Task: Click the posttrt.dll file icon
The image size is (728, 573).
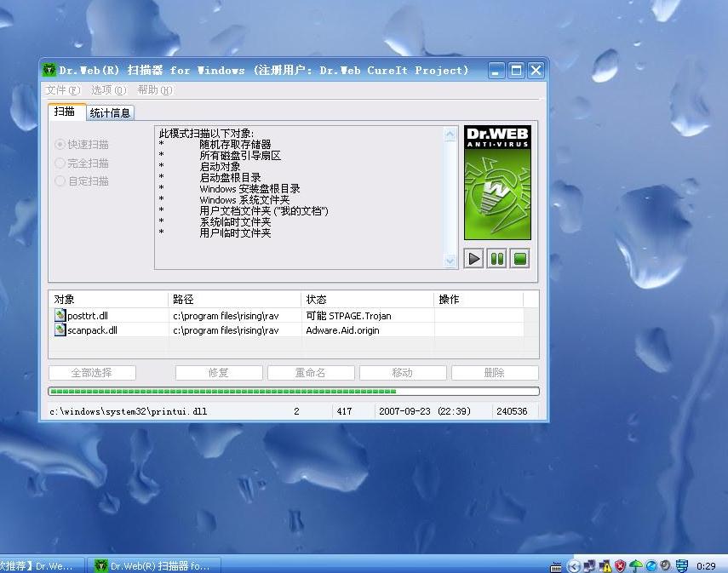Action: pyautogui.click(x=60, y=316)
